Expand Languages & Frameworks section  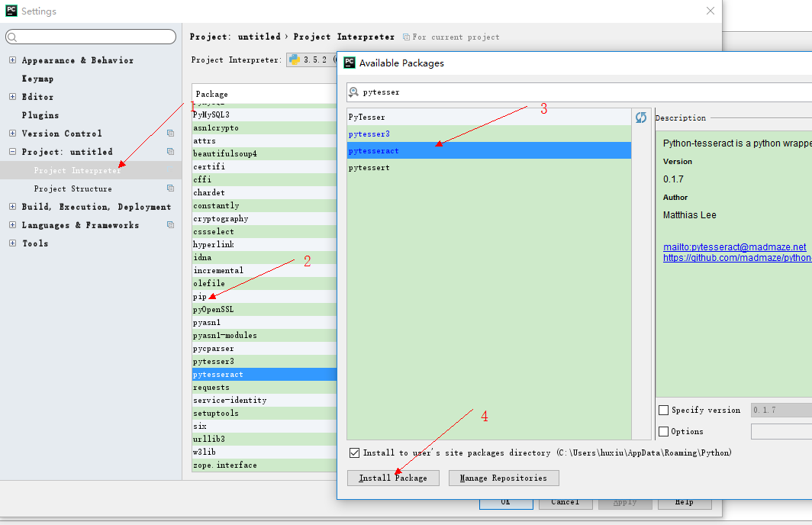coord(12,224)
